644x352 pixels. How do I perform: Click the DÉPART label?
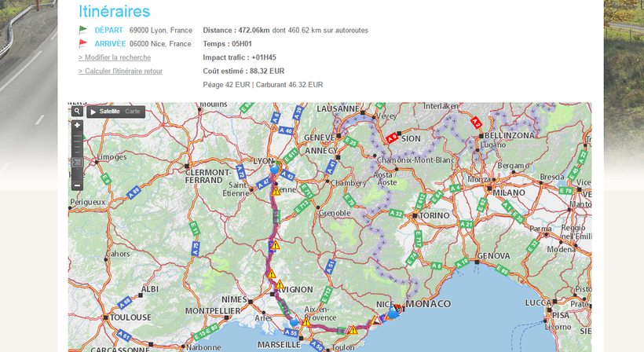click(x=109, y=30)
